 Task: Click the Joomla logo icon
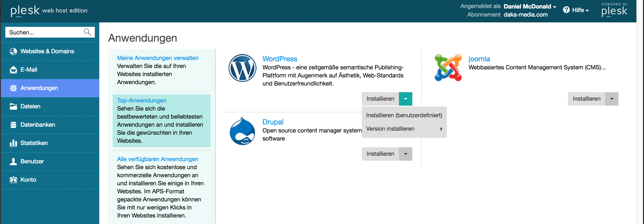point(448,68)
